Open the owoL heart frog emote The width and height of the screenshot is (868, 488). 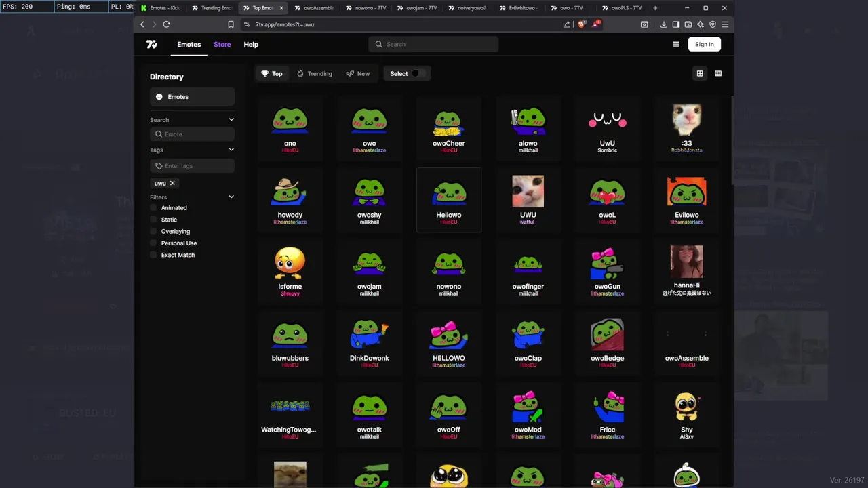(607, 200)
